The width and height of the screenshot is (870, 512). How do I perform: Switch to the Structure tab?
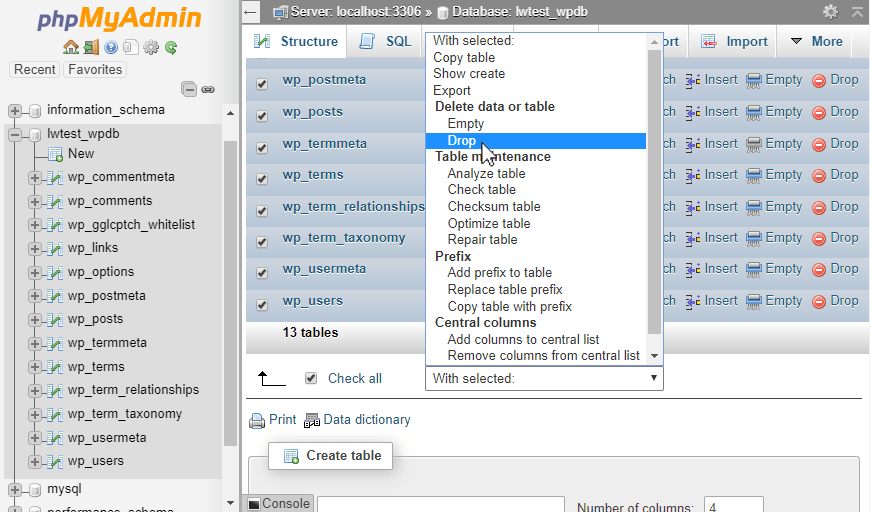pos(296,41)
